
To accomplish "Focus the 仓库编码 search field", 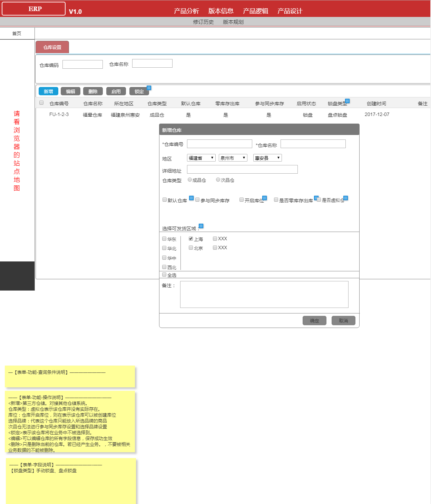I will (x=82, y=64).
